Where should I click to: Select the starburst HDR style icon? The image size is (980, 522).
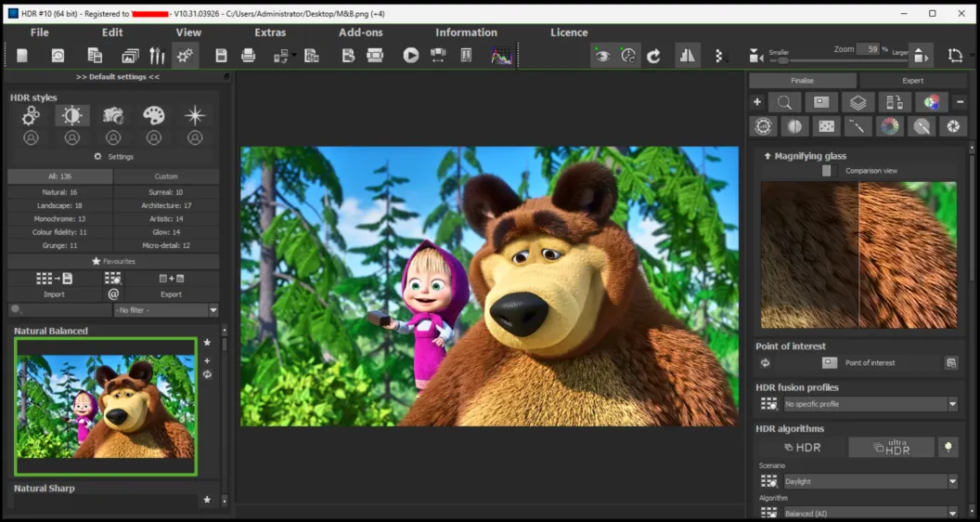point(195,115)
